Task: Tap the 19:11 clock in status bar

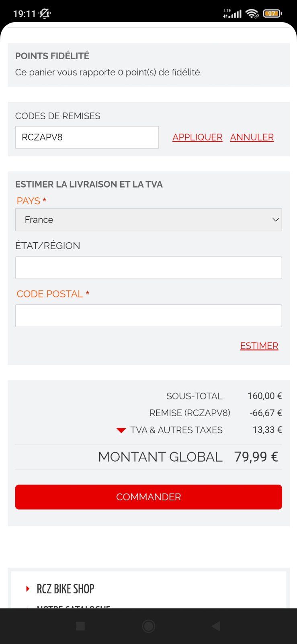Action: (x=25, y=14)
